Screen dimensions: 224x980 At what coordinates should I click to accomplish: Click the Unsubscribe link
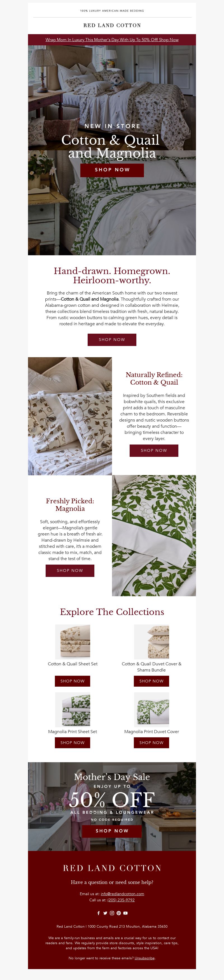tap(144, 958)
